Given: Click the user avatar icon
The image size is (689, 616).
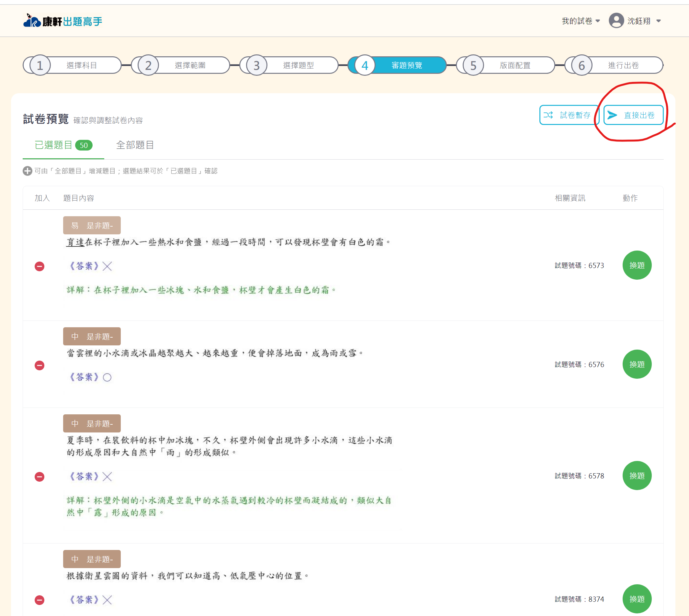Looking at the screenshot, I should click(616, 21).
